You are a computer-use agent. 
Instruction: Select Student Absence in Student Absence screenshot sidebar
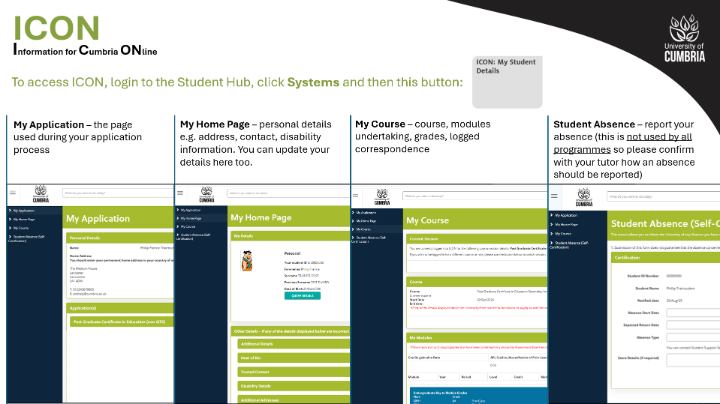(x=569, y=245)
